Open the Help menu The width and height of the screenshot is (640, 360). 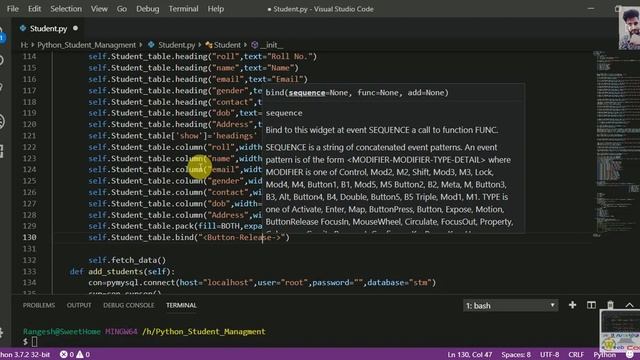coord(216,9)
